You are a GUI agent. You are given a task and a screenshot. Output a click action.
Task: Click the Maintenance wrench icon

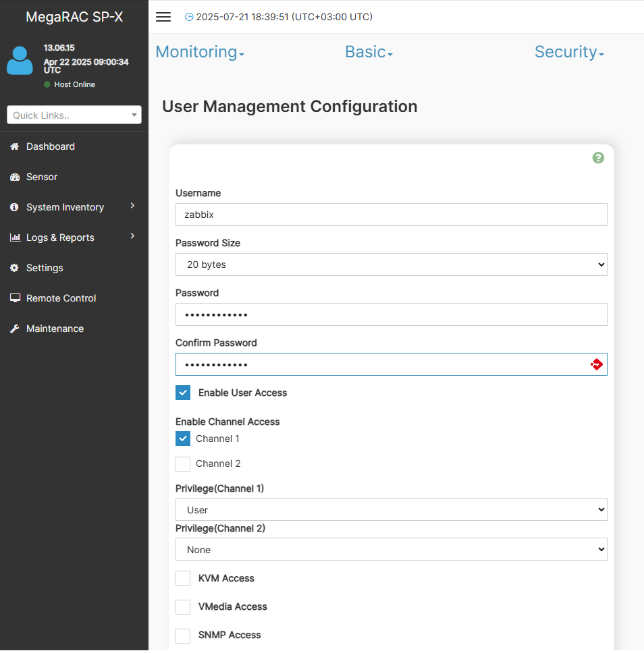[x=15, y=329]
